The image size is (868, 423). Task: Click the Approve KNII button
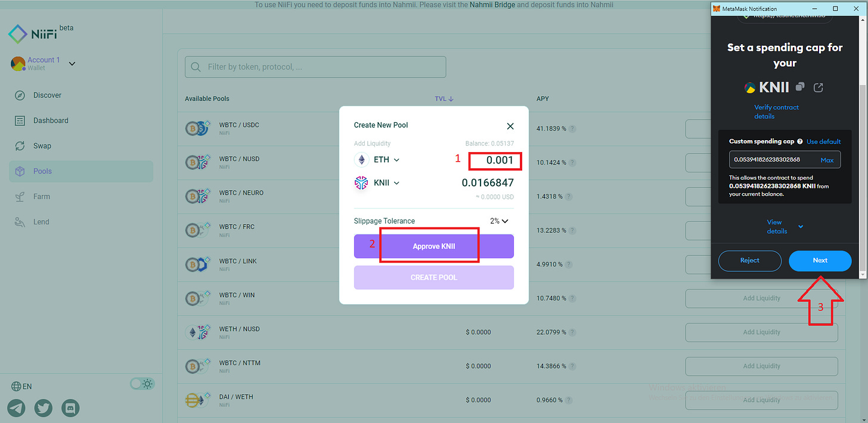[x=434, y=246]
